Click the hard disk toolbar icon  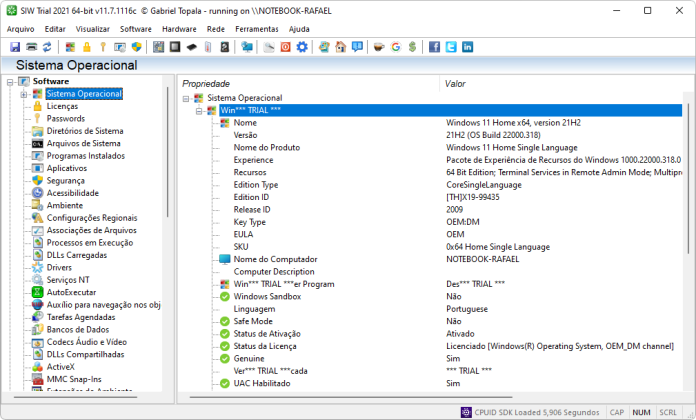[x=225, y=47]
